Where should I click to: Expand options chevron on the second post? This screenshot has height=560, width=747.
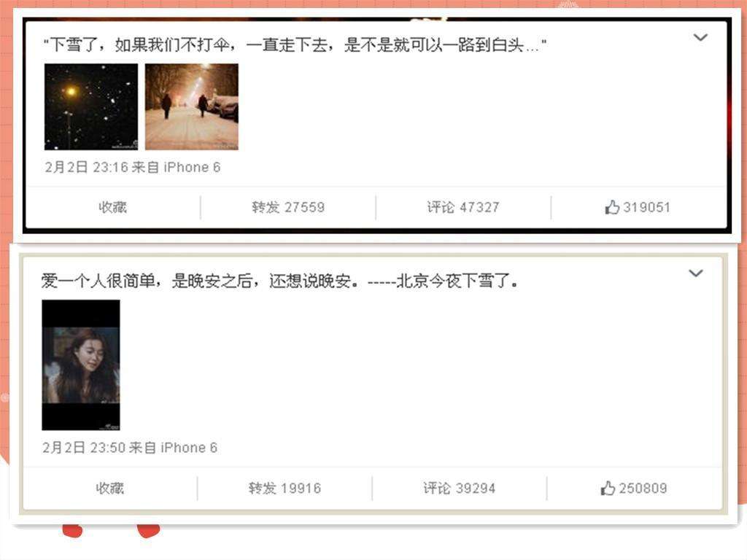[695, 273]
